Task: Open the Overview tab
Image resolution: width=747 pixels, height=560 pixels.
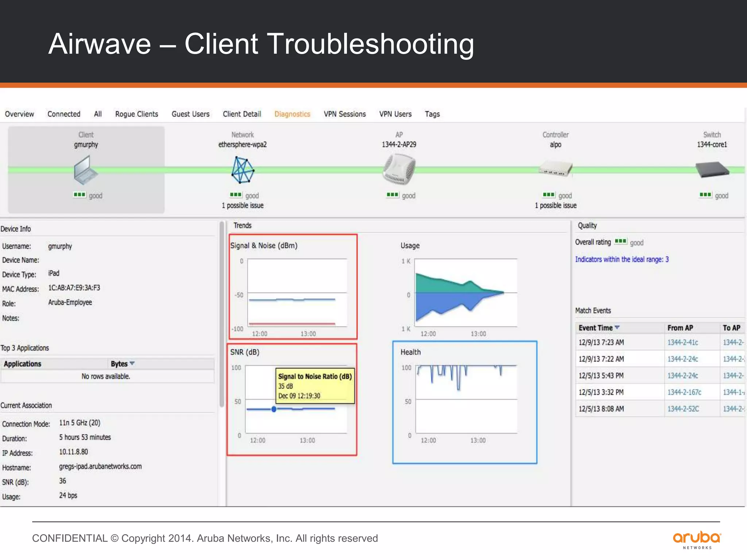Action: (19, 114)
